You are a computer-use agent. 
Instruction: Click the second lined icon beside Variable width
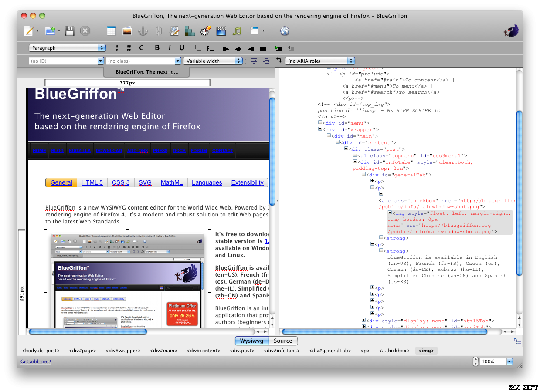(266, 61)
